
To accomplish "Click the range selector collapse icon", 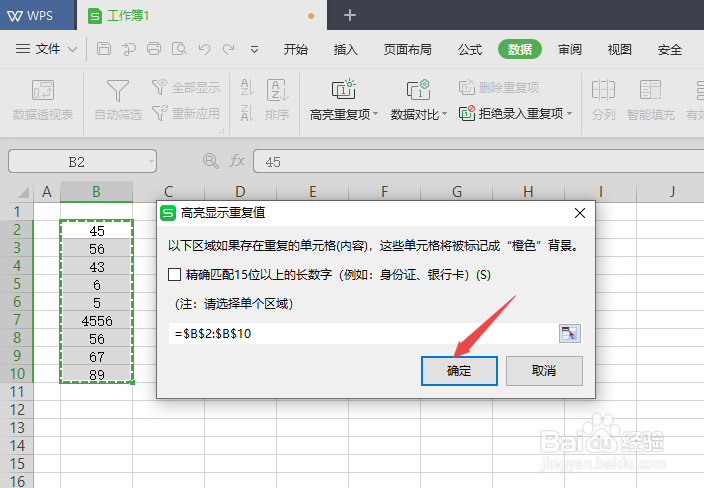I will tap(569, 334).
